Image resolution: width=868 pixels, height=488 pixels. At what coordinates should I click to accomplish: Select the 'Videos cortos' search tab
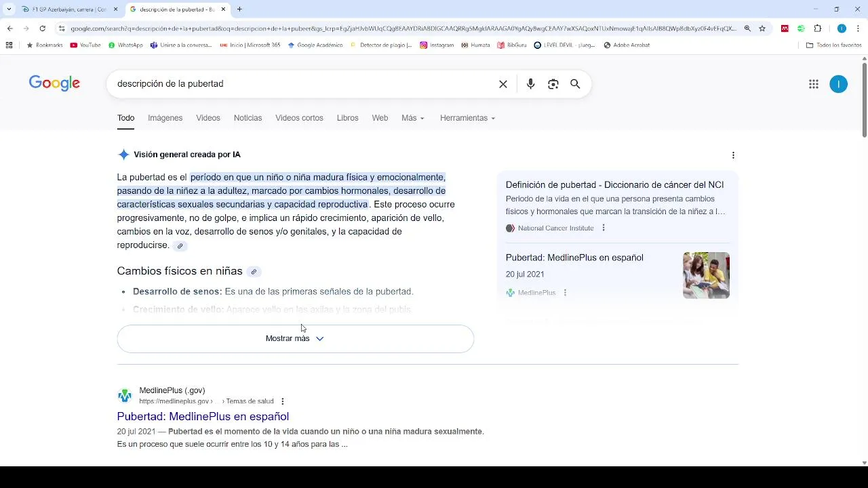click(299, 118)
